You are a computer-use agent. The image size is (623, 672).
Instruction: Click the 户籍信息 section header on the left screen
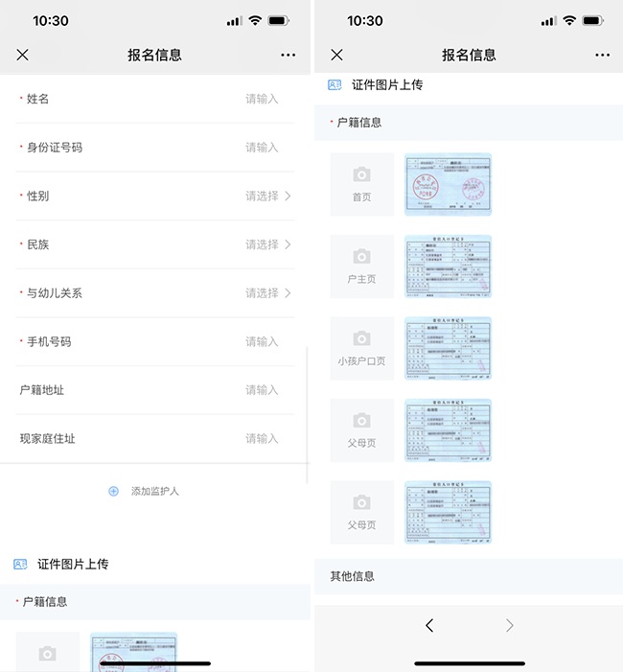pyautogui.click(x=155, y=602)
